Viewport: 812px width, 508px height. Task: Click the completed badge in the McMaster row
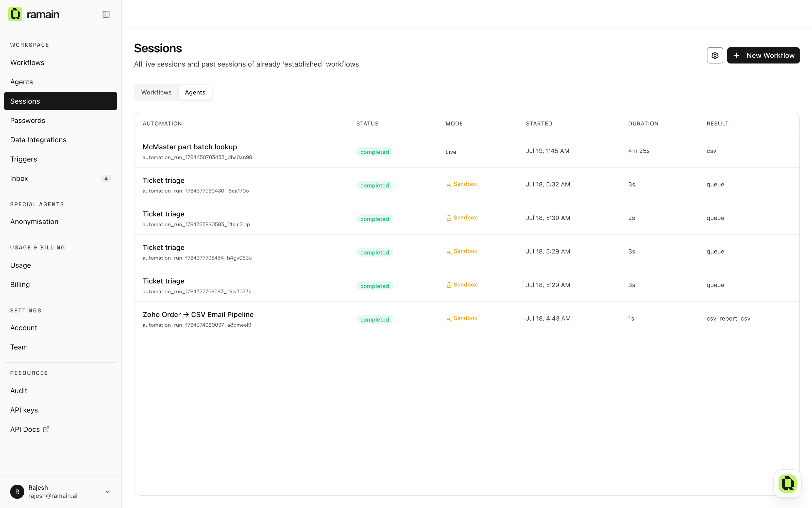click(x=375, y=152)
